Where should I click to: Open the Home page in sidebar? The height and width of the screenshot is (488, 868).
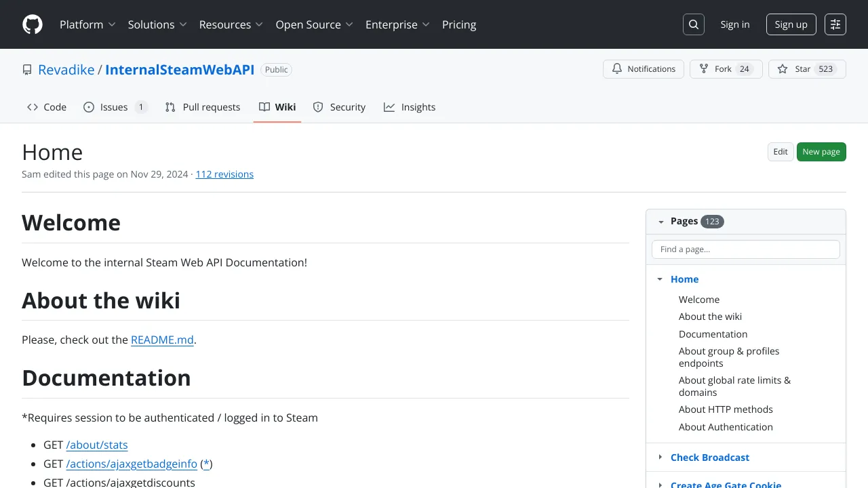pyautogui.click(x=684, y=279)
